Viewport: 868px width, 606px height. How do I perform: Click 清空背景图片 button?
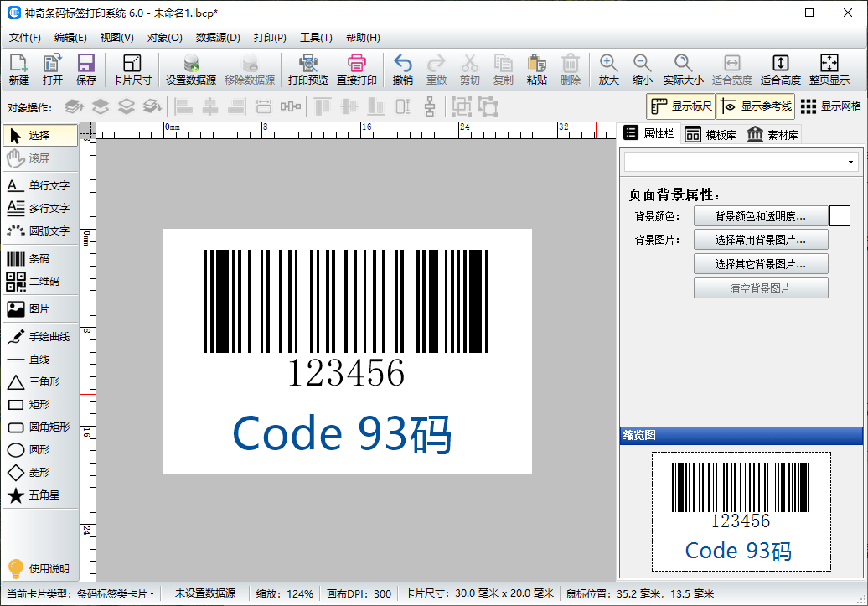pos(761,288)
